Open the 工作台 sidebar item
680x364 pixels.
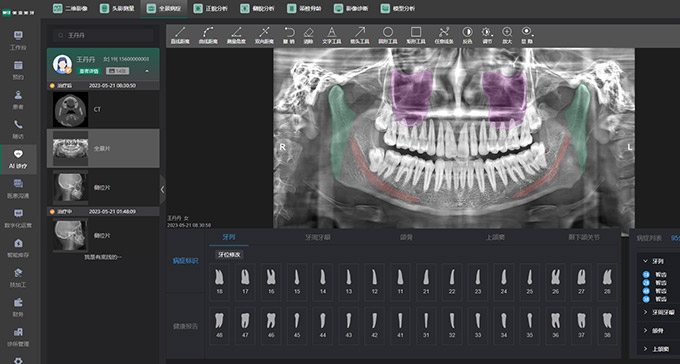(18, 40)
